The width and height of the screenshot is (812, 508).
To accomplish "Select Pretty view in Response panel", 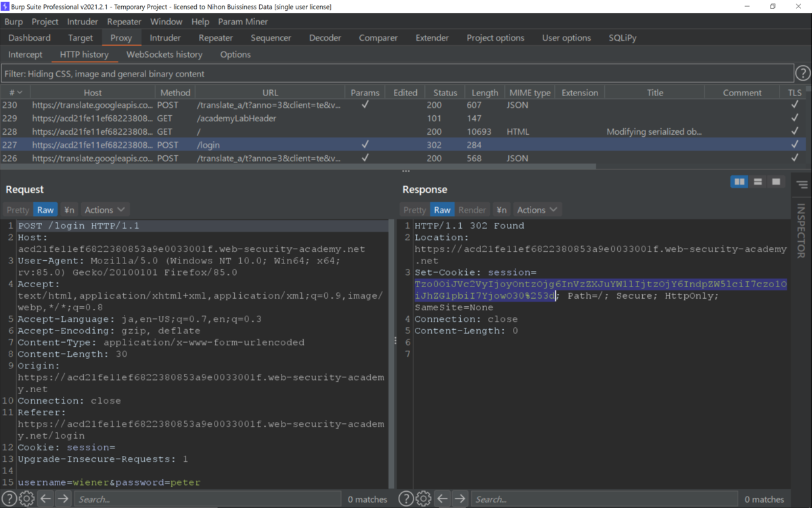I will point(415,210).
